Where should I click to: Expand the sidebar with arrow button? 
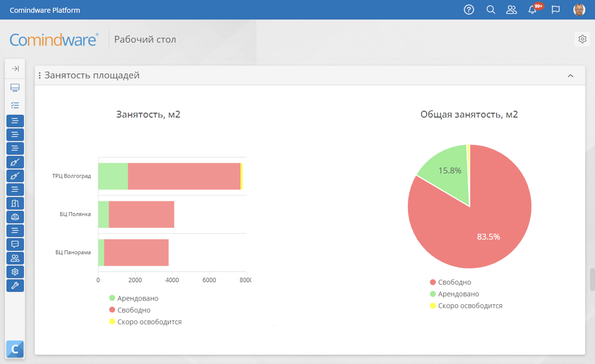tap(15, 69)
